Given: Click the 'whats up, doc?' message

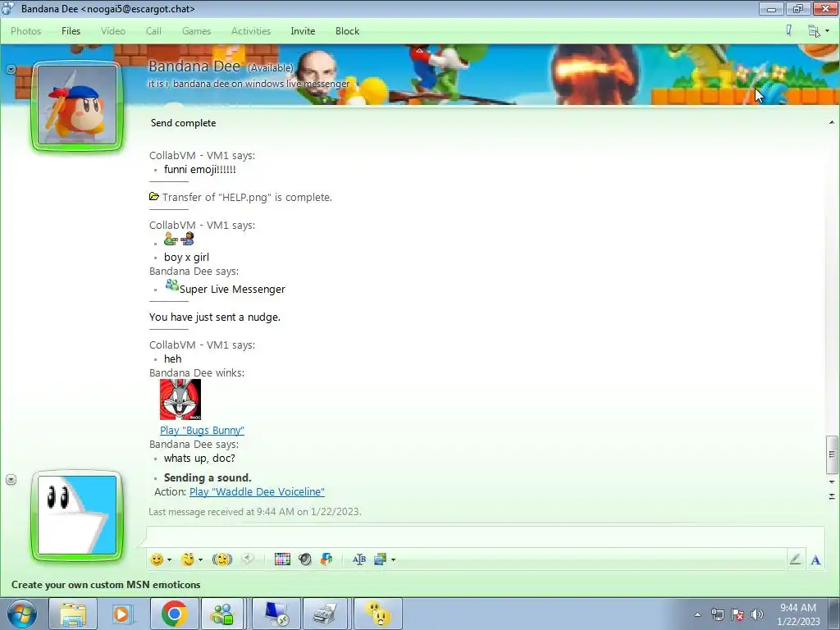Looking at the screenshot, I should [199, 458].
